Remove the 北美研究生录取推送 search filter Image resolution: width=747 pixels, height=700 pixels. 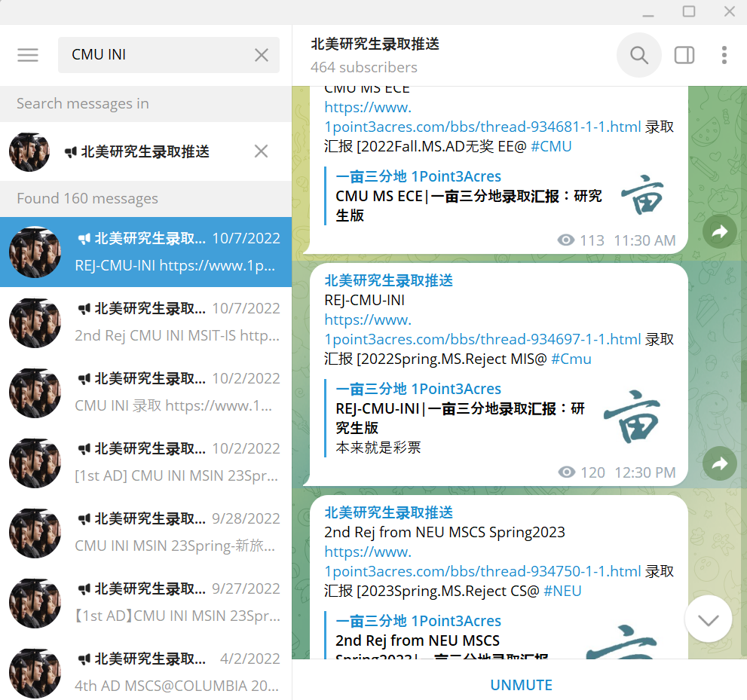click(261, 151)
